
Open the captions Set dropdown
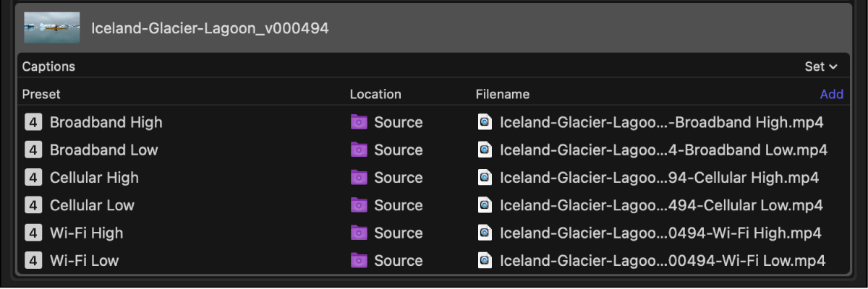pos(821,66)
